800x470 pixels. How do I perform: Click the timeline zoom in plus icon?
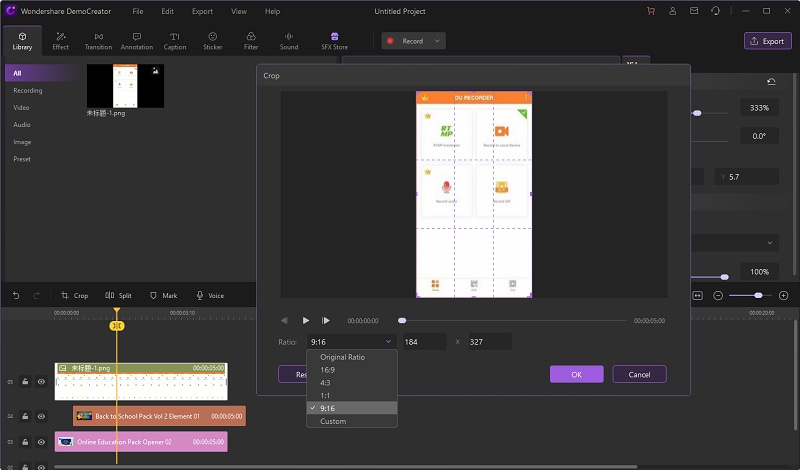click(x=784, y=295)
